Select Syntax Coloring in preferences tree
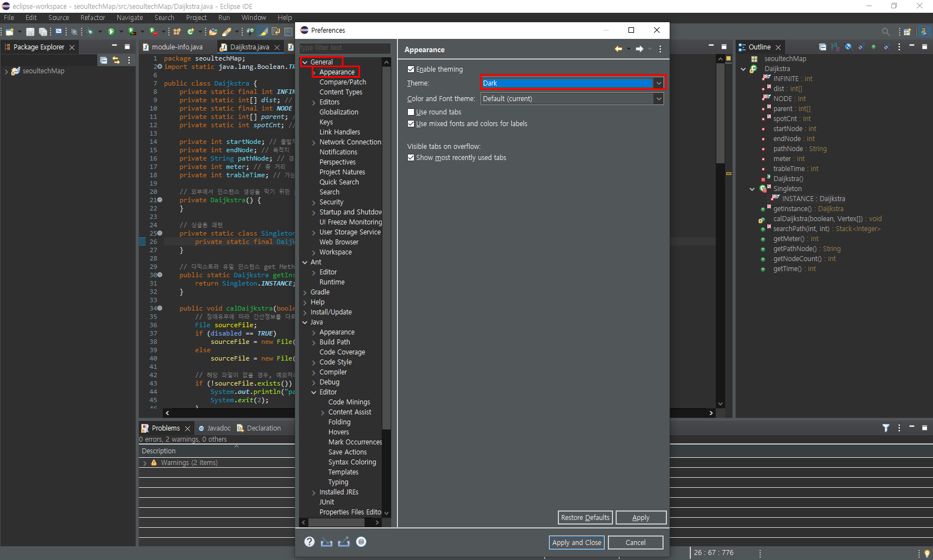Screen dimensions: 933x560 pos(352,462)
